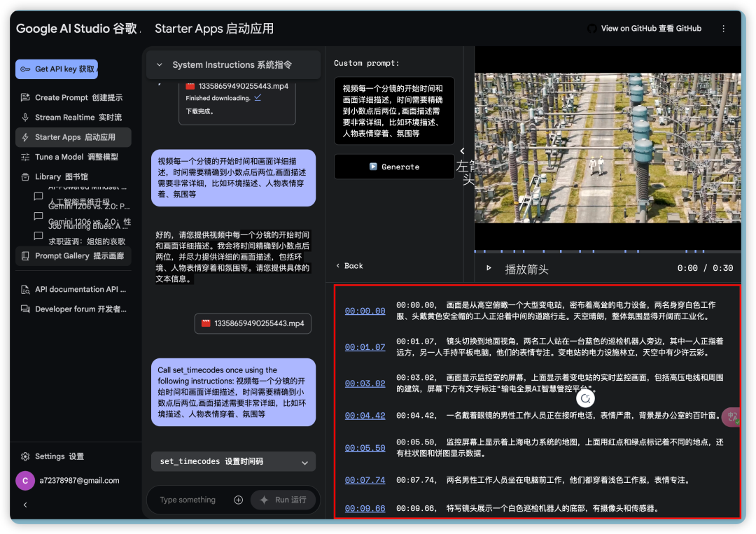Collapse System Instructions panel chevron

click(x=160, y=64)
